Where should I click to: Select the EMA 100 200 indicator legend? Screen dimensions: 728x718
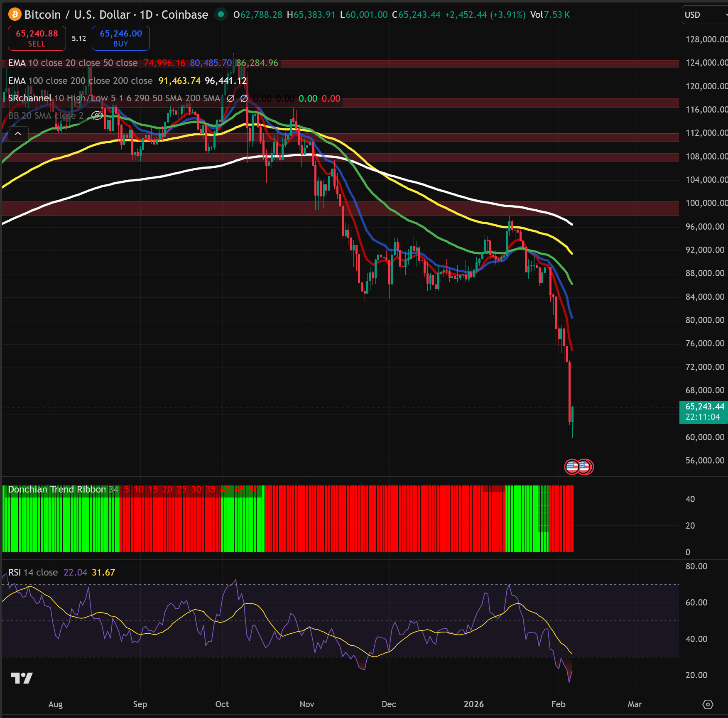[80, 81]
